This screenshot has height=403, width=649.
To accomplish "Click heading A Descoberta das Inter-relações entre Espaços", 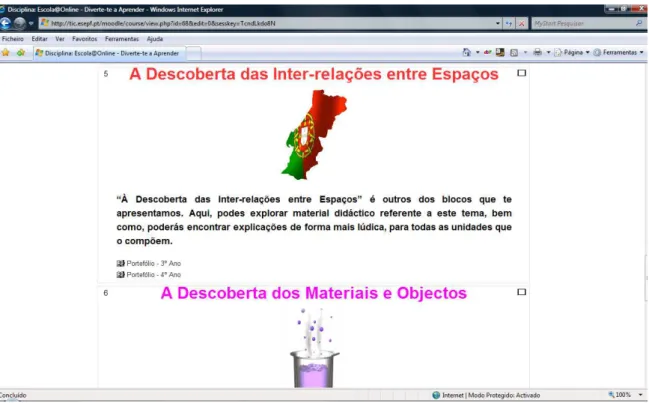I will [x=314, y=74].
